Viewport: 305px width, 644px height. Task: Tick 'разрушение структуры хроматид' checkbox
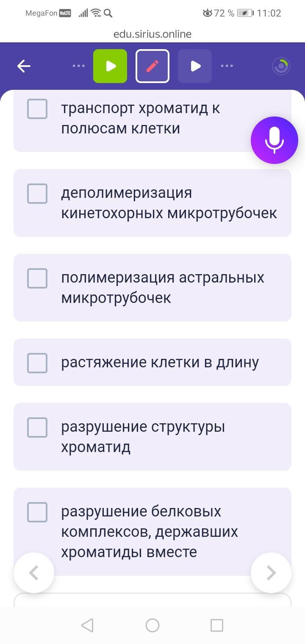(37, 427)
